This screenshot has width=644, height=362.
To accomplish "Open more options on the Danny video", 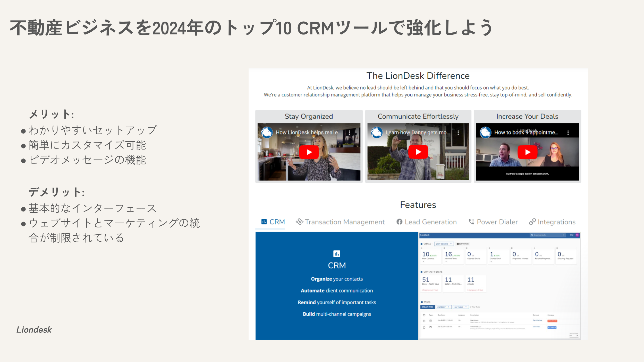I will 458,133.
